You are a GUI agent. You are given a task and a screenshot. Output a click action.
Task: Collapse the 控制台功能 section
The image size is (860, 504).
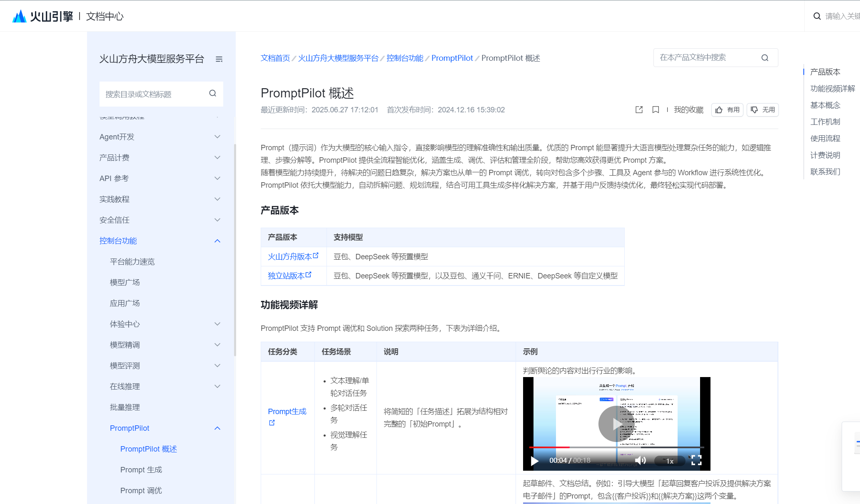[217, 241]
